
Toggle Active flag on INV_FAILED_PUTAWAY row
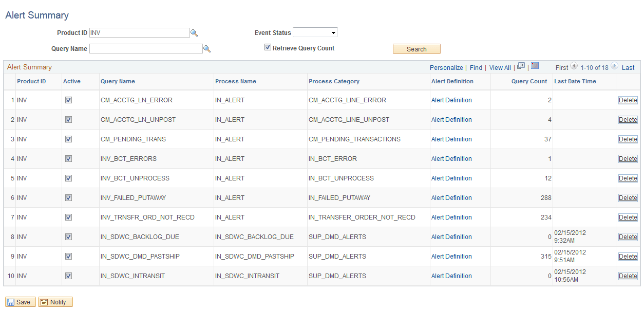coord(68,197)
